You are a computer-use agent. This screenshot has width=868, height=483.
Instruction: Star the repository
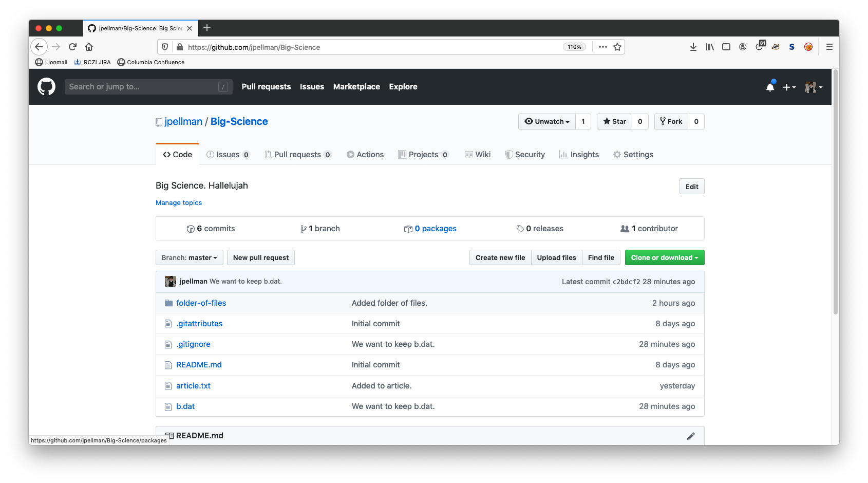[x=614, y=122]
